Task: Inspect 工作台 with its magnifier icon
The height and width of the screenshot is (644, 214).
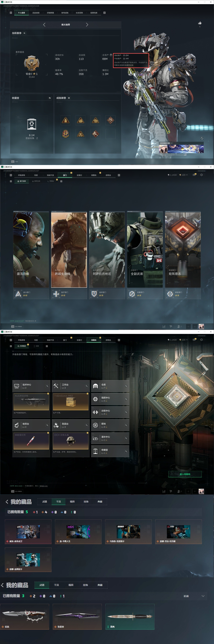Action: (x=87, y=386)
